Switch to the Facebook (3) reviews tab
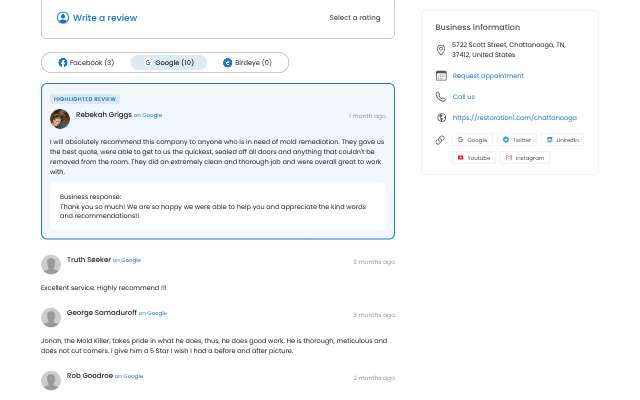This screenshot has width=640, height=400. [86, 62]
